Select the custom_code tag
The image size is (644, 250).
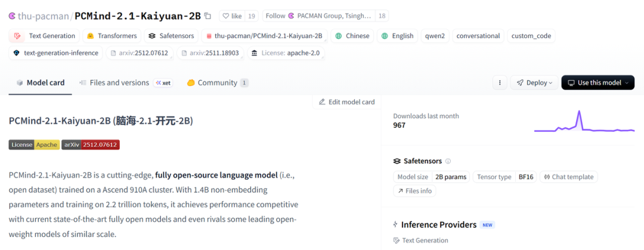[x=531, y=36]
